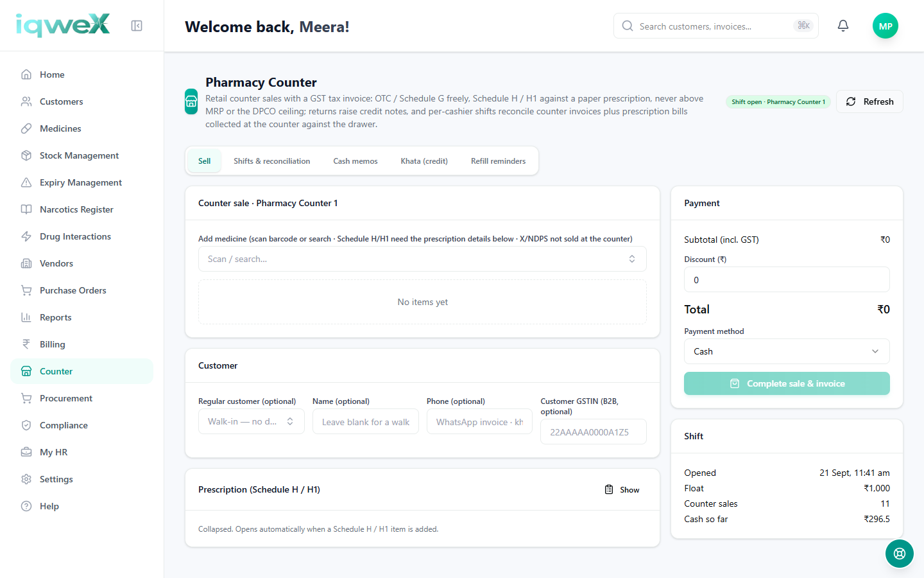Screen dimensions: 924x578
Task: Open Medicines section
Action: click(82, 128)
